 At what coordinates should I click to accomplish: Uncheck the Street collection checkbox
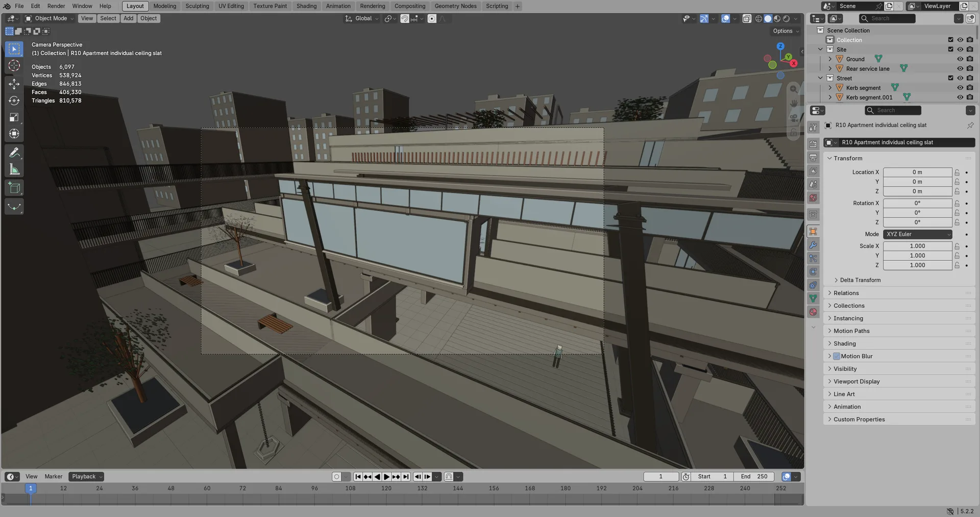point(950,78)
